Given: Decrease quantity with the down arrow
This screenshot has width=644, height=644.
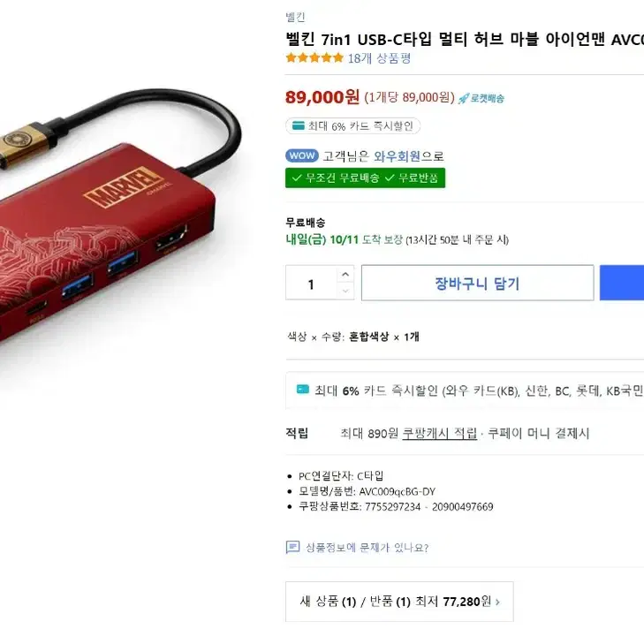Looking at the screenshot, I should click(345, 292).
